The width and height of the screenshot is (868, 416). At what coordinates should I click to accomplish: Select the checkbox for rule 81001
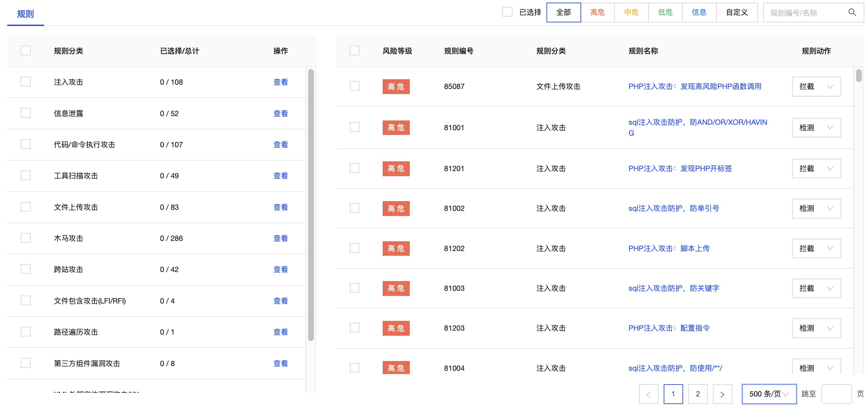click(x=354, y=127)
